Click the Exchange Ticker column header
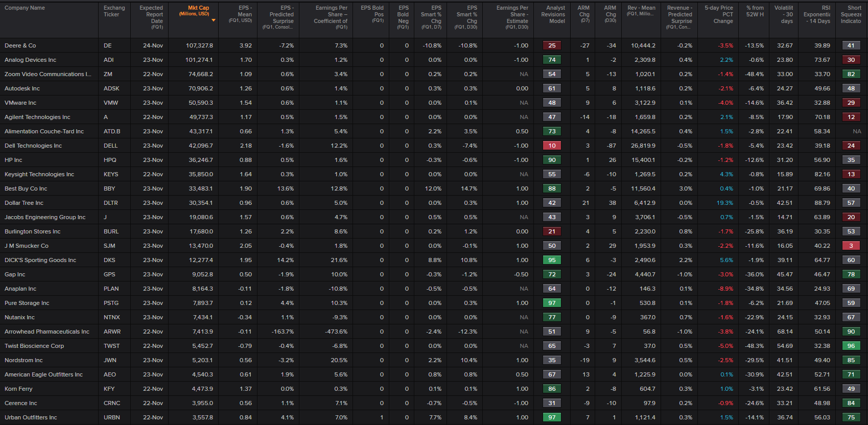868x425 pixels. click(114, 11)
